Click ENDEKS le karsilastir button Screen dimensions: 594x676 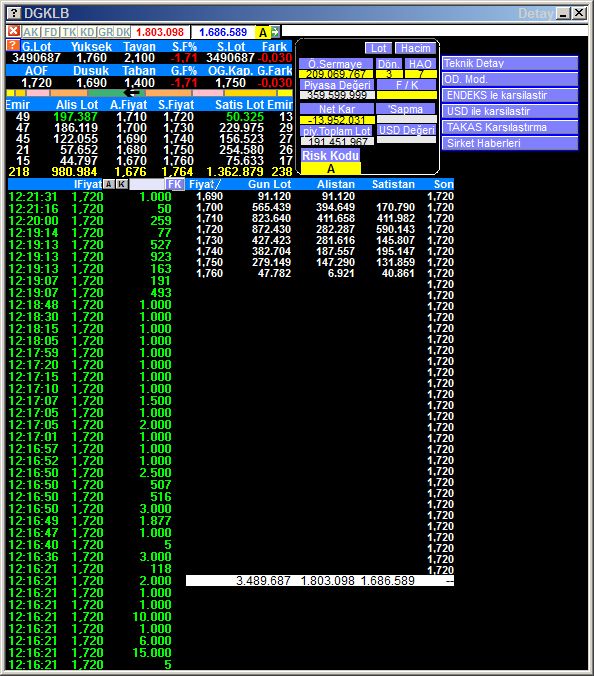coord(510,95)
